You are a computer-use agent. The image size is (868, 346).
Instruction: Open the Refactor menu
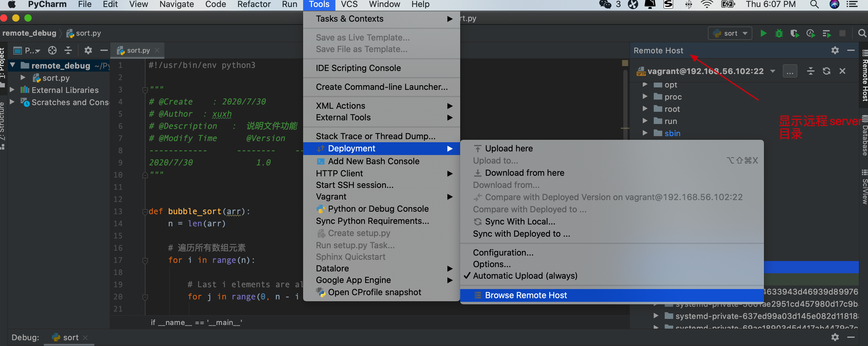click(x=254, y=4)
